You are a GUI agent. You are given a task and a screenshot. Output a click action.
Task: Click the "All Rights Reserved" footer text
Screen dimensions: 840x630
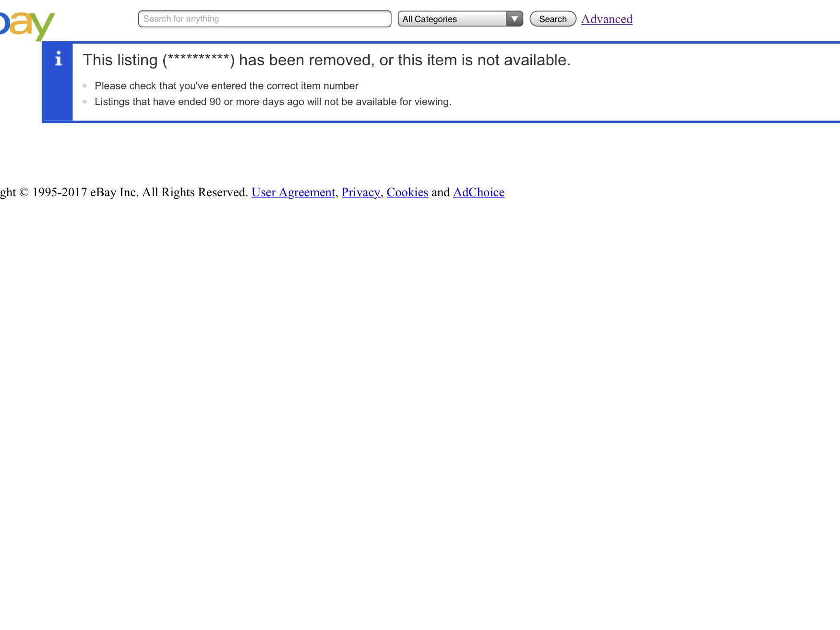pyautogui.click(x=195, y=192)
